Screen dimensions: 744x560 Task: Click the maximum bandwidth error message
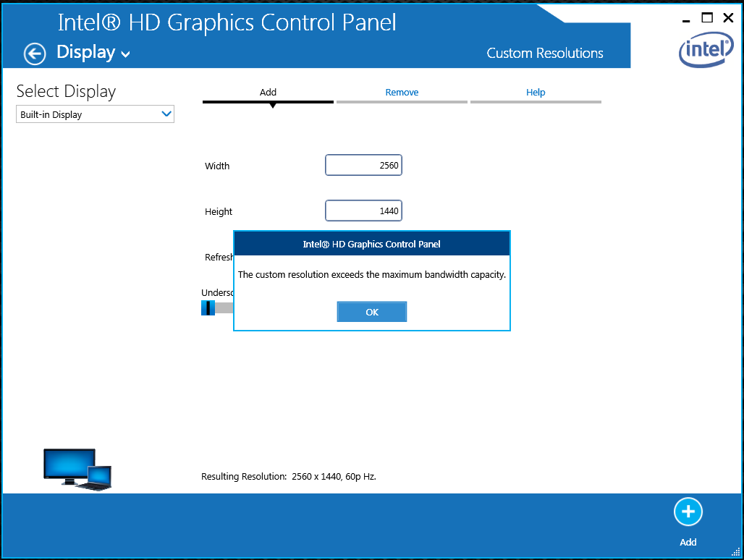pos(372,274)
